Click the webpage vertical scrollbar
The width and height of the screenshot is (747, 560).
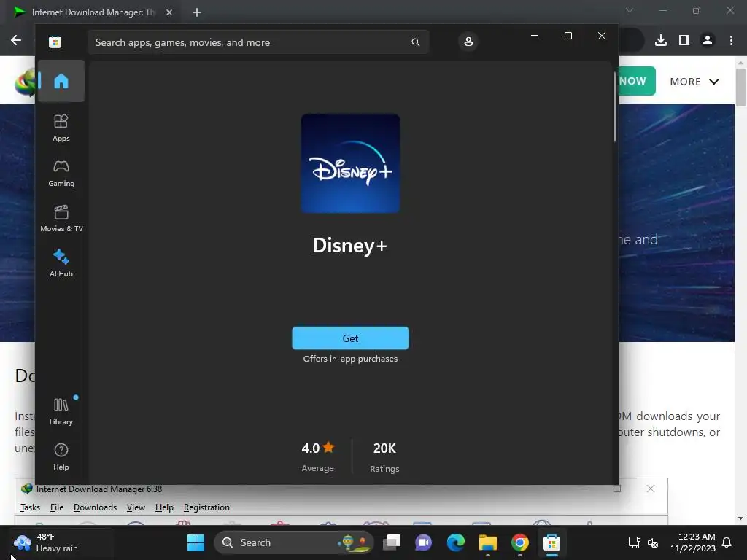[740, 87]
